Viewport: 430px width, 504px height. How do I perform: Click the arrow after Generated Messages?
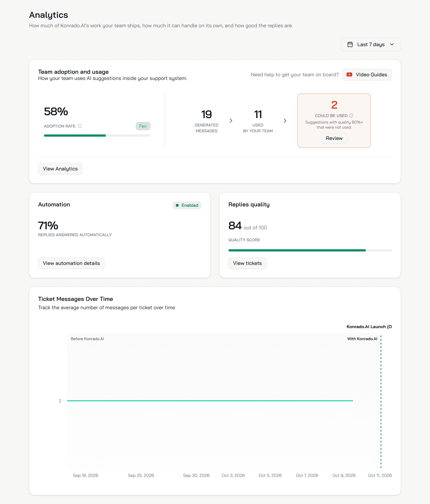pos(231,121)
